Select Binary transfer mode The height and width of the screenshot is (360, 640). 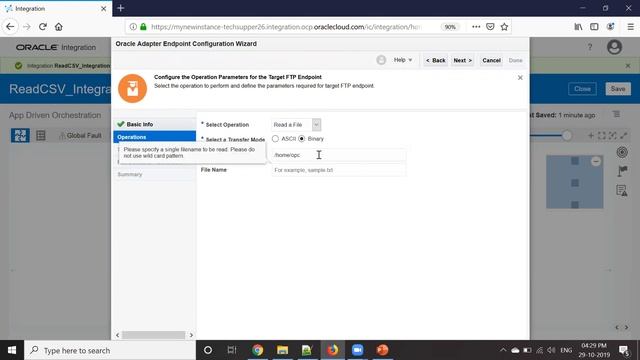pyautogui.click(x=302, y=139)
